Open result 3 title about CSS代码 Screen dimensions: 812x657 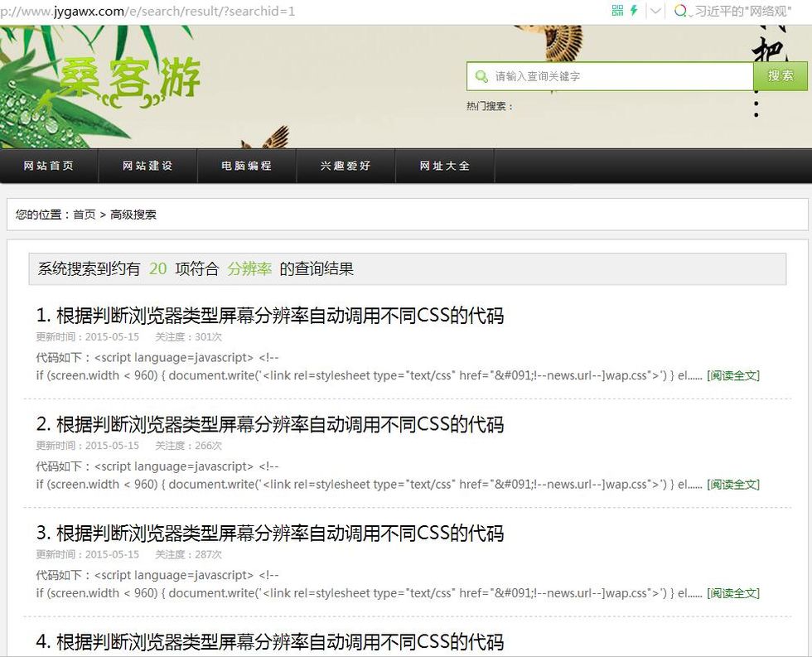point(270,533)
